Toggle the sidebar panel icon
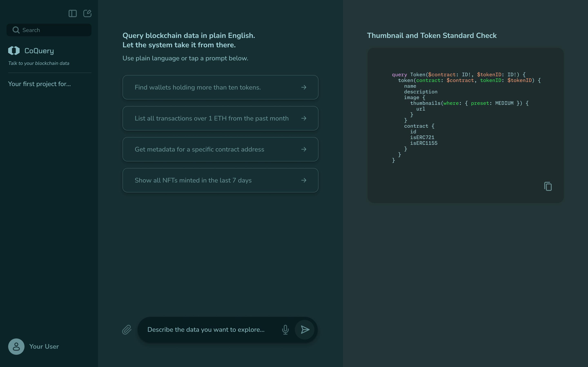 coord(72,14)
